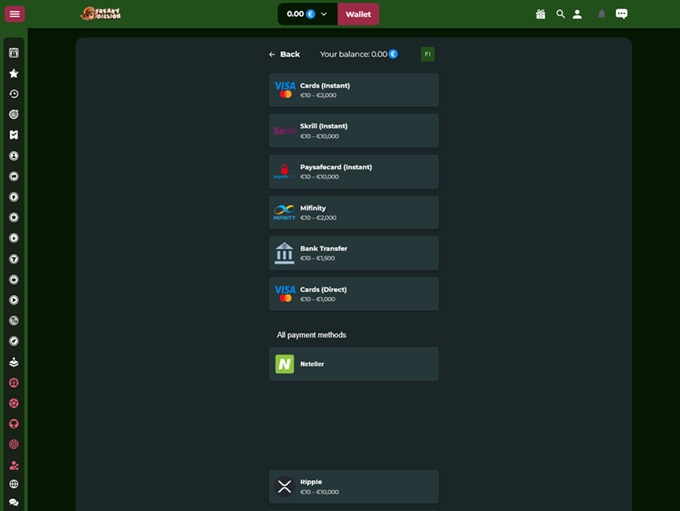Choose Ripple payment method

tap(353, 486)
